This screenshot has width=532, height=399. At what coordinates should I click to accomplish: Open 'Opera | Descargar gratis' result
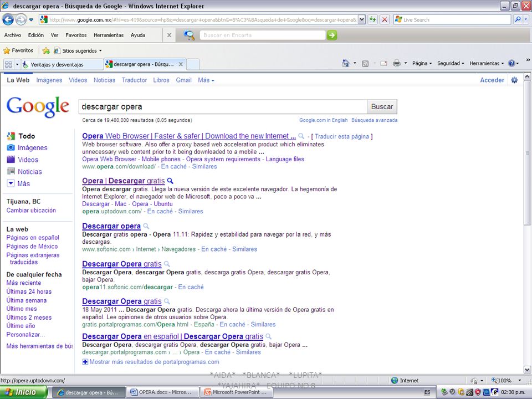coord(124,181)
